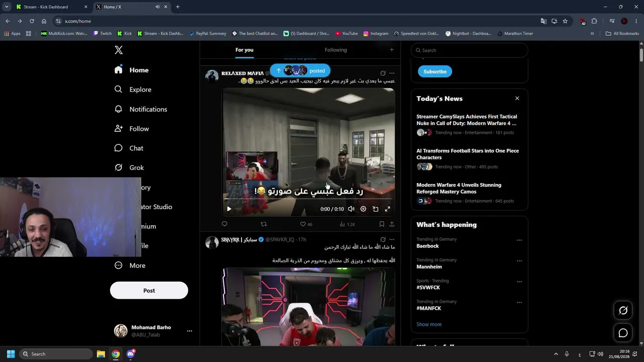Open more options on RELAXED MAFIA post
This screenshot has height=362, width=644.
pos(392,73)
